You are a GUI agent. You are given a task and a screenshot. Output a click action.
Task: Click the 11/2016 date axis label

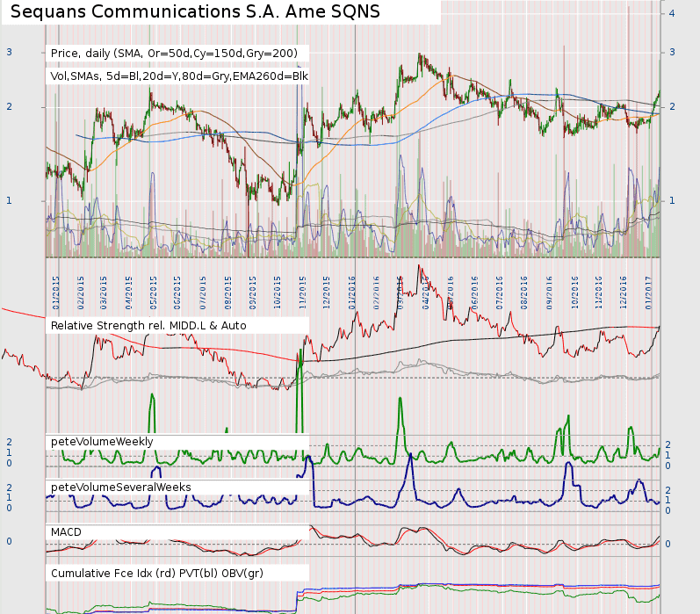tap(599, 293)
